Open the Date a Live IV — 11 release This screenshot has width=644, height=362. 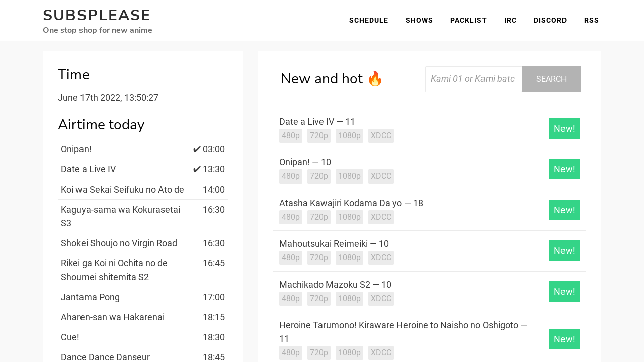[317, 122]
